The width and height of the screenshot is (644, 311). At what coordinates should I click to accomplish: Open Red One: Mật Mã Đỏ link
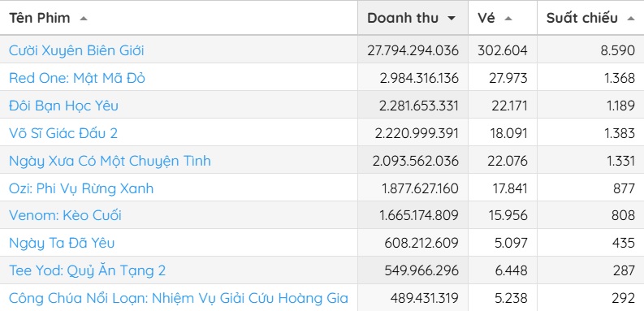point(77,78)
